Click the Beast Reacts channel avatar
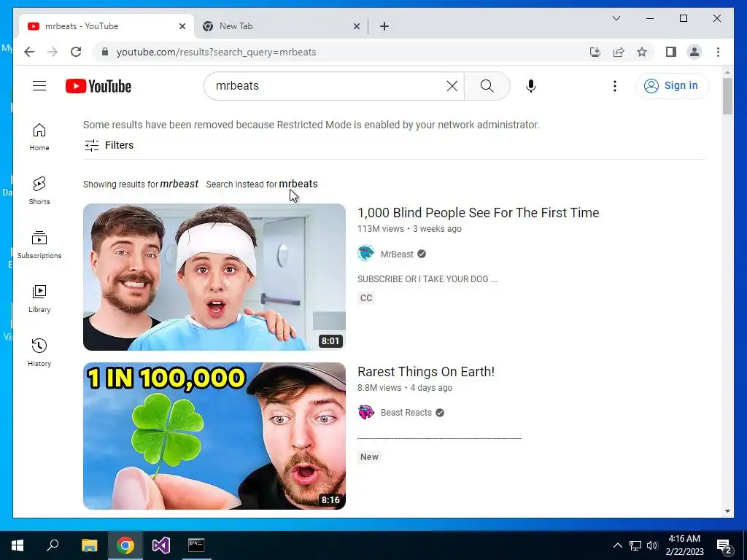747x560 pixels. (x=366, y=412)
